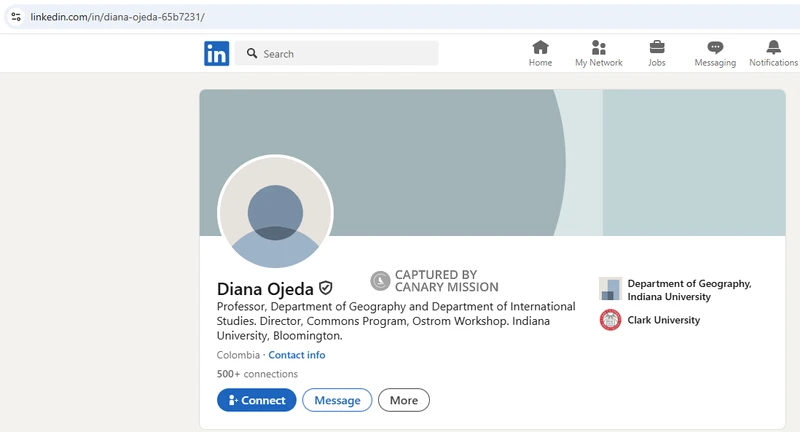800x432 pixels.
Task: Open Department of Geography, Indiana University link
Action: pyautogui.click(x=689, y=290)
